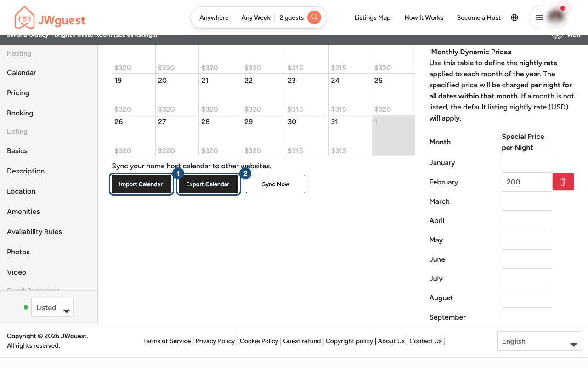Open Availability Rules in sidebar
The width and height of the screenshot is (588, 368).
coord(34,232)
